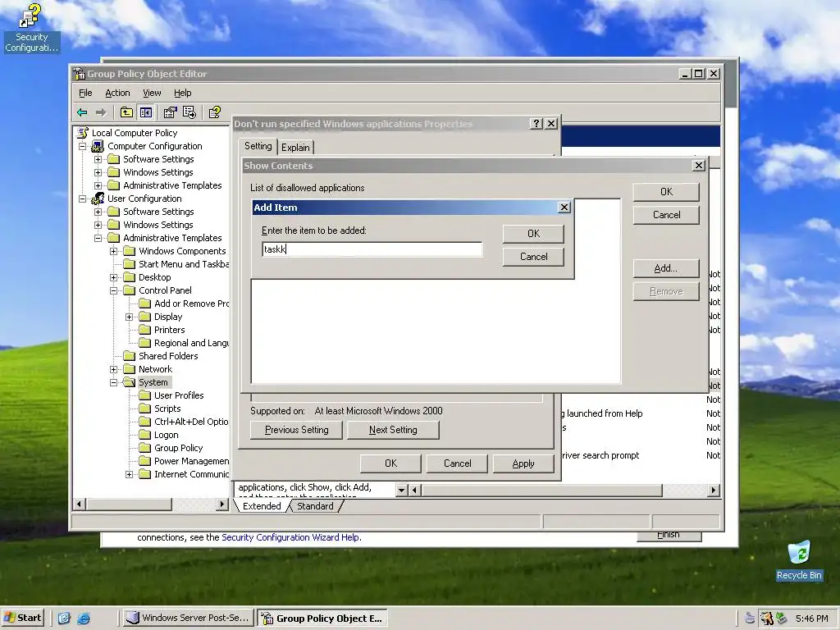Select the Extended view tab
This screenshot has height=630, width=840.
tap(262, 506)
